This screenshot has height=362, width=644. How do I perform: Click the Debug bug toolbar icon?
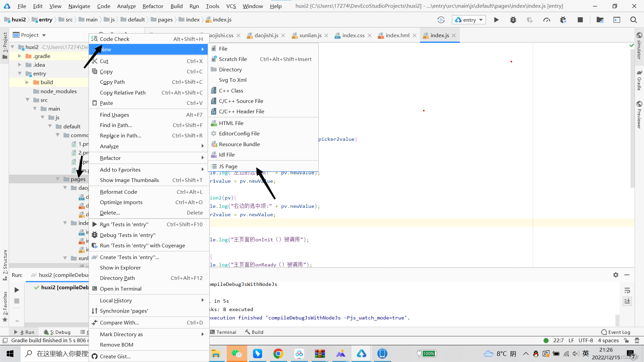[513, 20]
